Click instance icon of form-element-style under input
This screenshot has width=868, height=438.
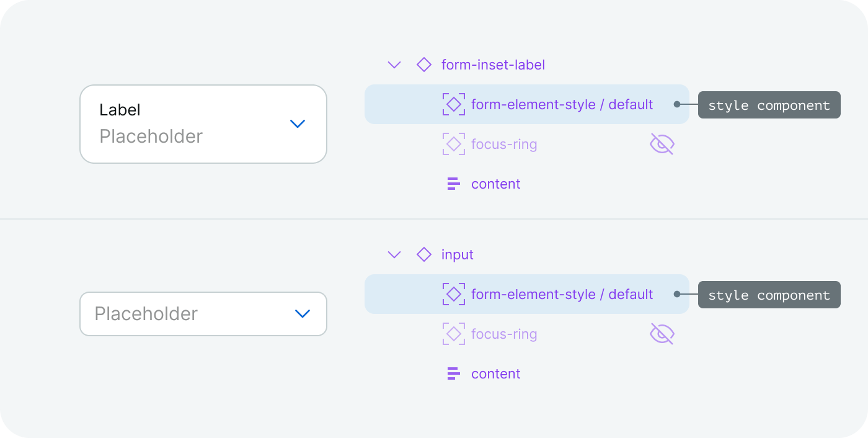(x=454, y=294)
